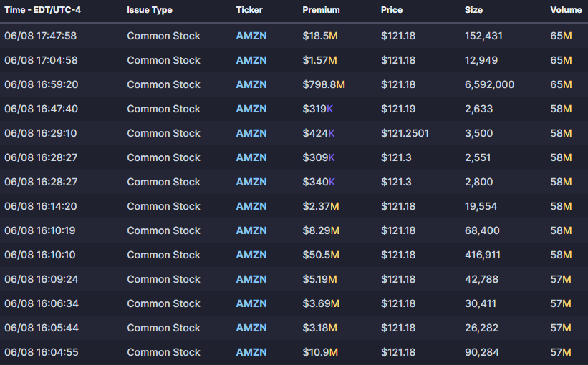Viewport: 588px width, 365px height.
Task: Select the $121.2501 price cell
Action: coord(405,133)
